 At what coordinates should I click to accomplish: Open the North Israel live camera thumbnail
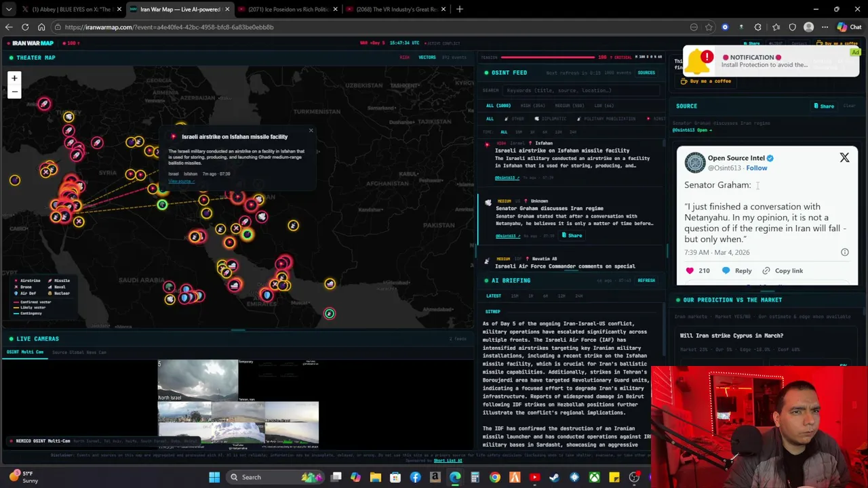pos(198,381)
